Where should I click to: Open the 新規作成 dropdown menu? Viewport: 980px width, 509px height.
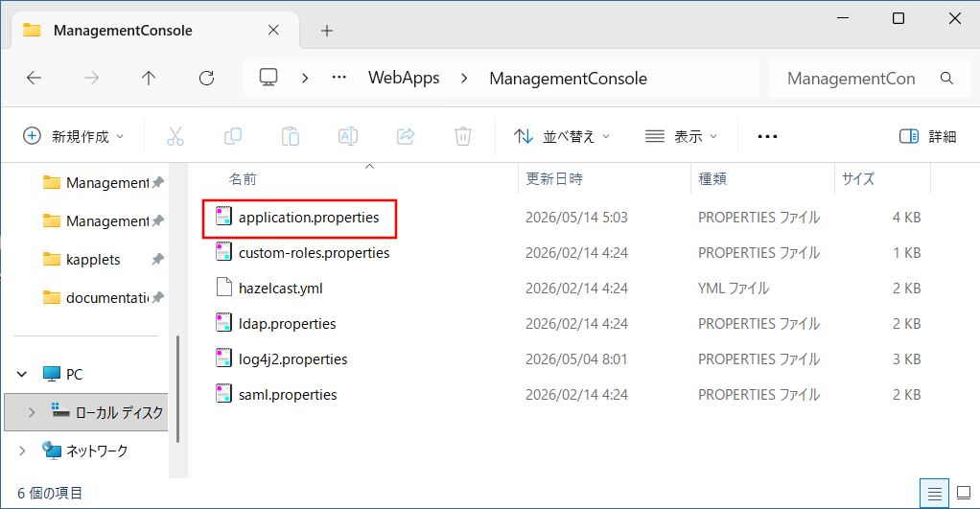click(74, 136)
